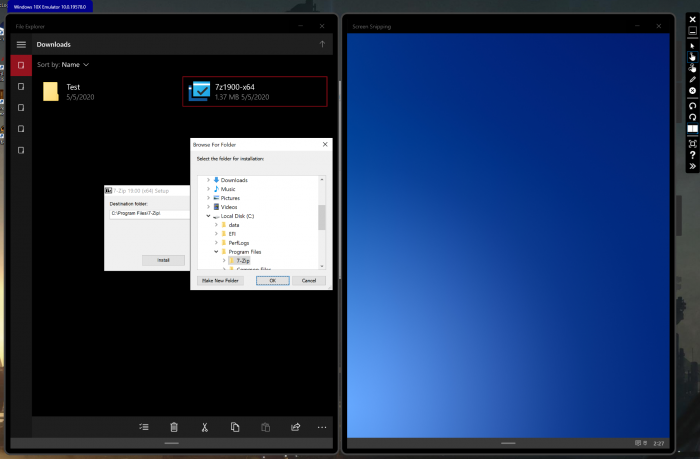The image size is (700, 459).
Task: Collapse the Program Files node
Action: (216, 251)
